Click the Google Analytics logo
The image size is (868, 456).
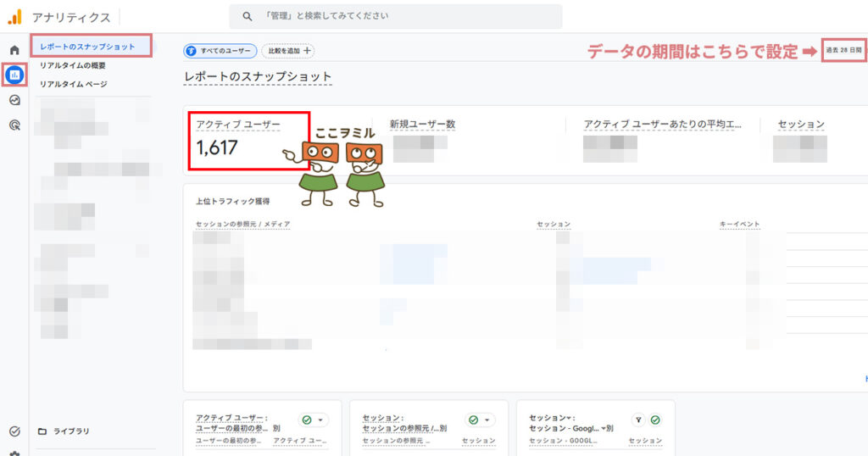pos(15,17)
